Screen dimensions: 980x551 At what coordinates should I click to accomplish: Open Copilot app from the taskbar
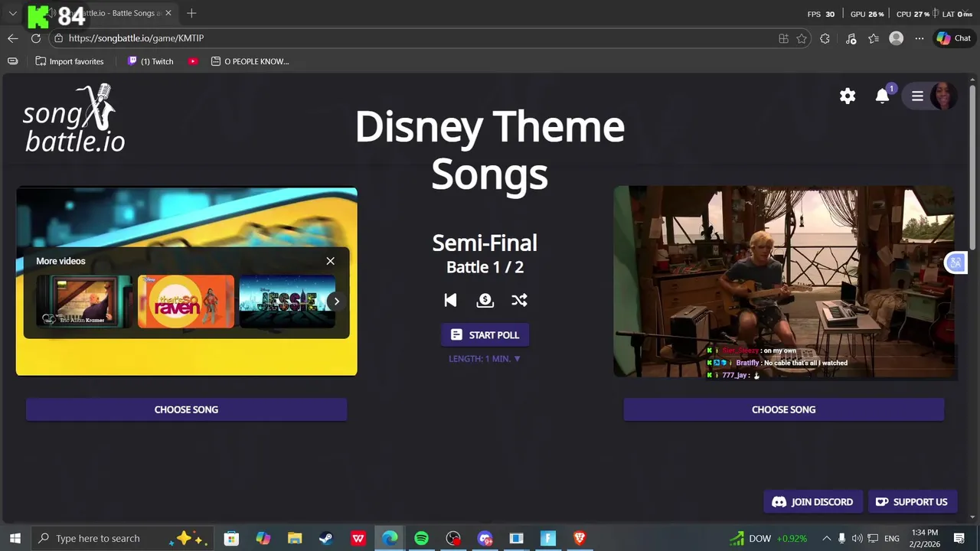[263, 538]
